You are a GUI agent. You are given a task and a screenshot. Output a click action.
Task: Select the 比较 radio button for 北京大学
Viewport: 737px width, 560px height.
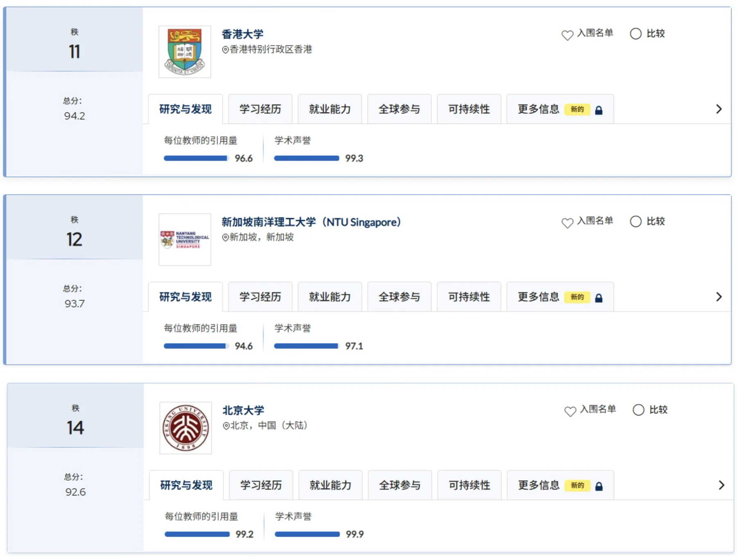638,410
